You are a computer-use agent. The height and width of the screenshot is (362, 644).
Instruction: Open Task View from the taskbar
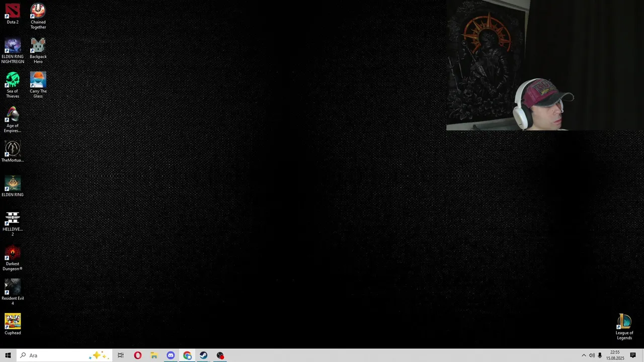121,355
